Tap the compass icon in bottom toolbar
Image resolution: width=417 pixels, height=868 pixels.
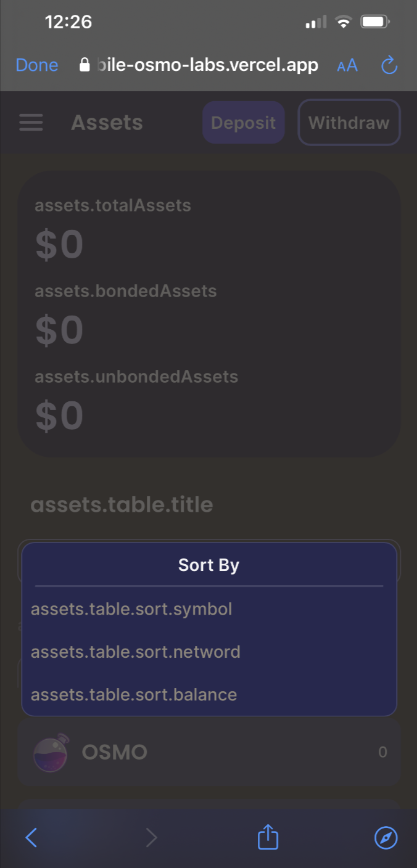(386, 837)
